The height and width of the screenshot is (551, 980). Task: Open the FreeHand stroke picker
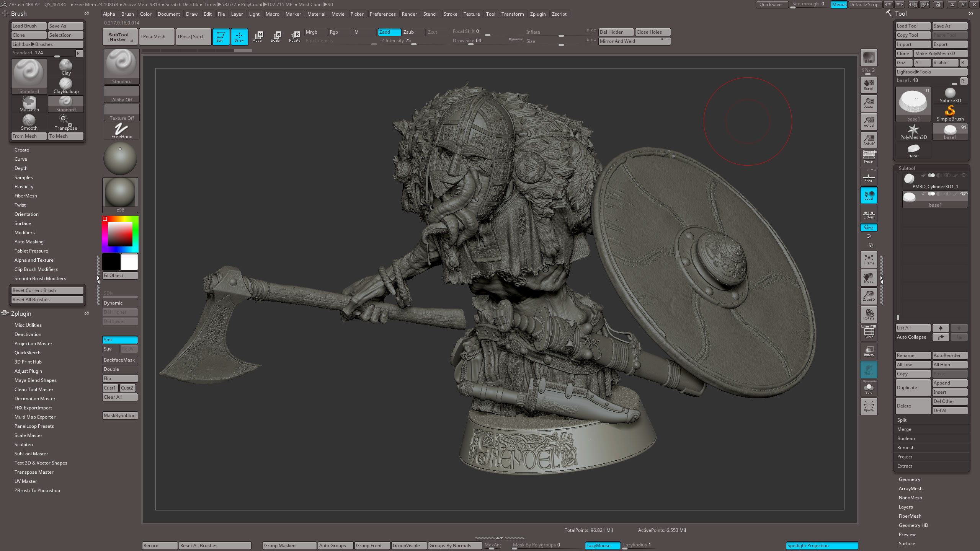coord(121,131)
